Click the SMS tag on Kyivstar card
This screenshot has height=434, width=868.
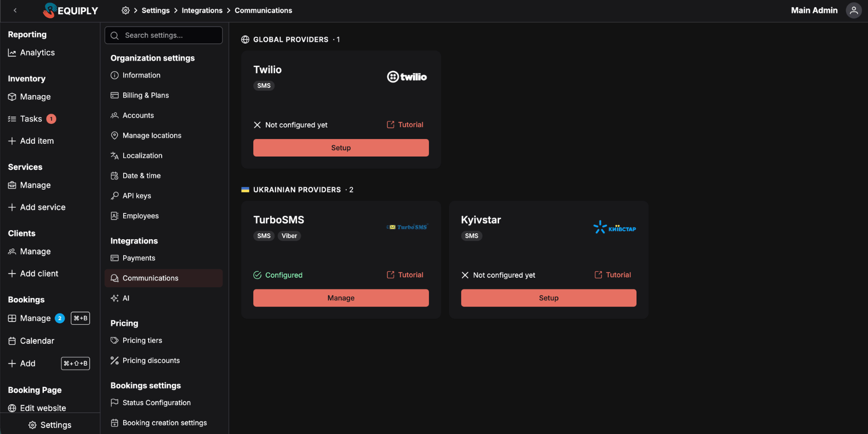[x=471, y=236]
